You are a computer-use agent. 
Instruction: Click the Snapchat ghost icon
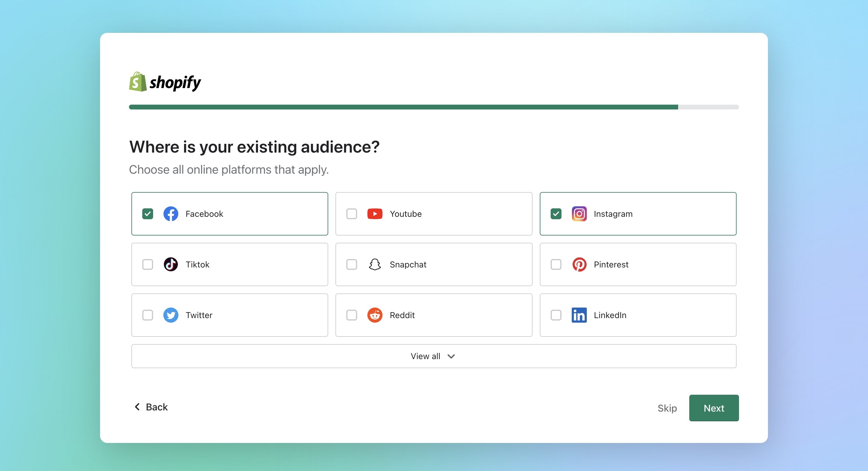pyautogui.click(x=375, y=264)
